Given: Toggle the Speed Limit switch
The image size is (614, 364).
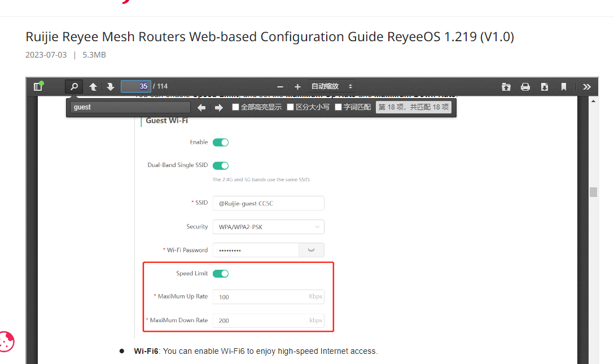Looking at the screenshot, I should click(221, 274).
